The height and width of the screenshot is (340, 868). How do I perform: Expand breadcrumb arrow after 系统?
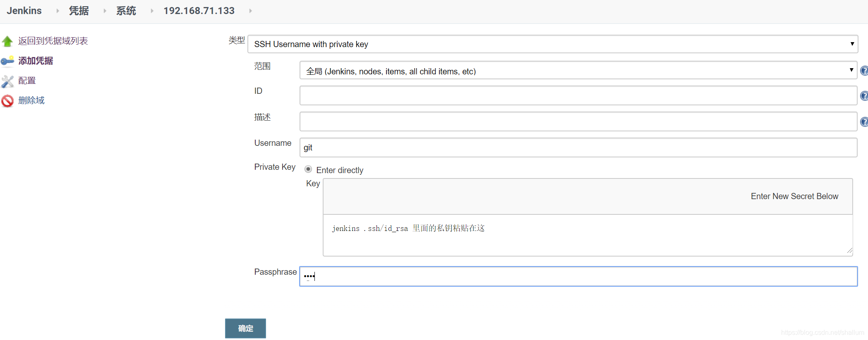[152, 11]
